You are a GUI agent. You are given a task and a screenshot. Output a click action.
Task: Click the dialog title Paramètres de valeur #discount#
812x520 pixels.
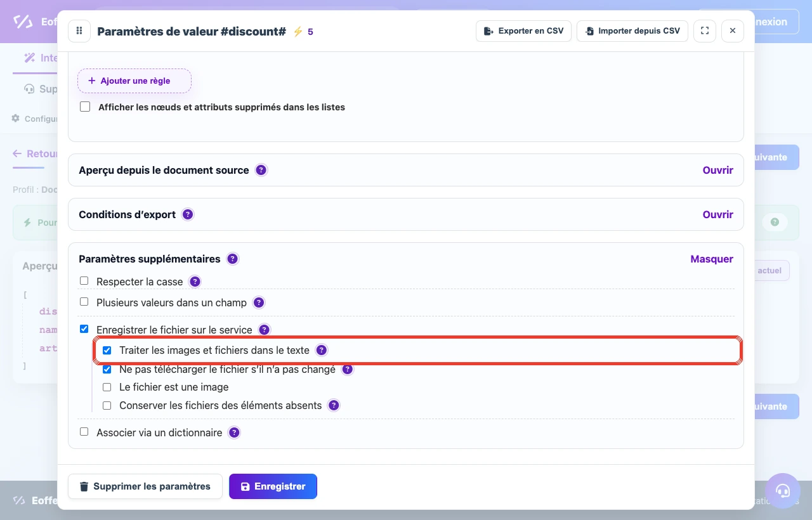coord(192,31)
